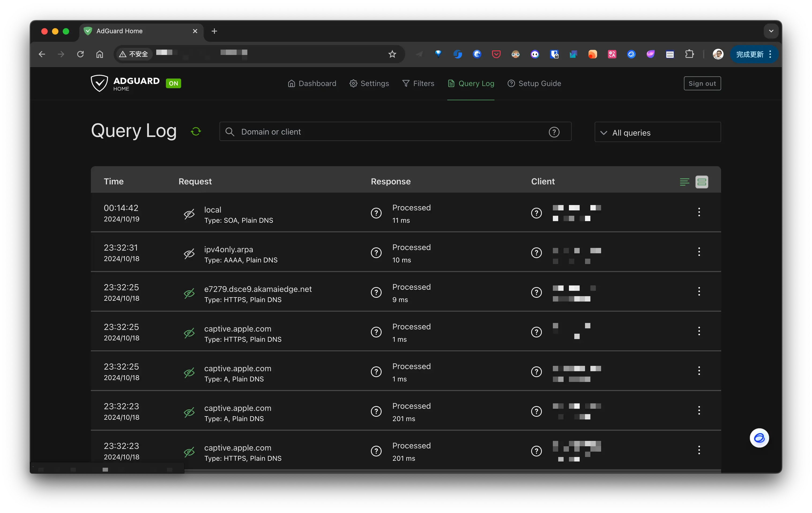Open the Setup Guide link
Viewport: 812px width, 513px height.
[x=534, y=83]
